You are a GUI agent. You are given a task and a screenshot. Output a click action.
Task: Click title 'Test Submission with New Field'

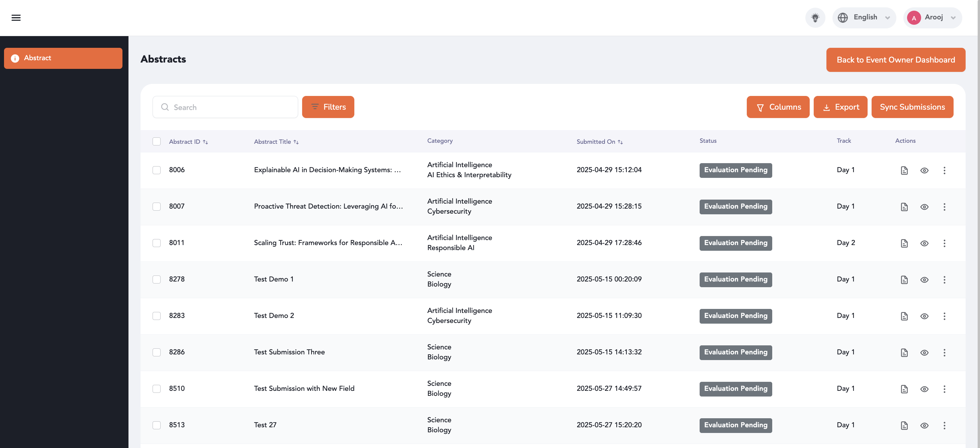click(x=304, y=389)
